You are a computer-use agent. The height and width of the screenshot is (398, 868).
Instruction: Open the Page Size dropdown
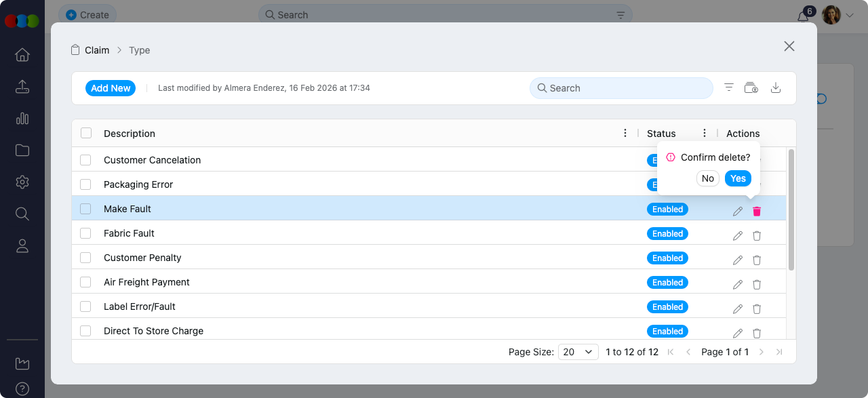click(578, 352)
